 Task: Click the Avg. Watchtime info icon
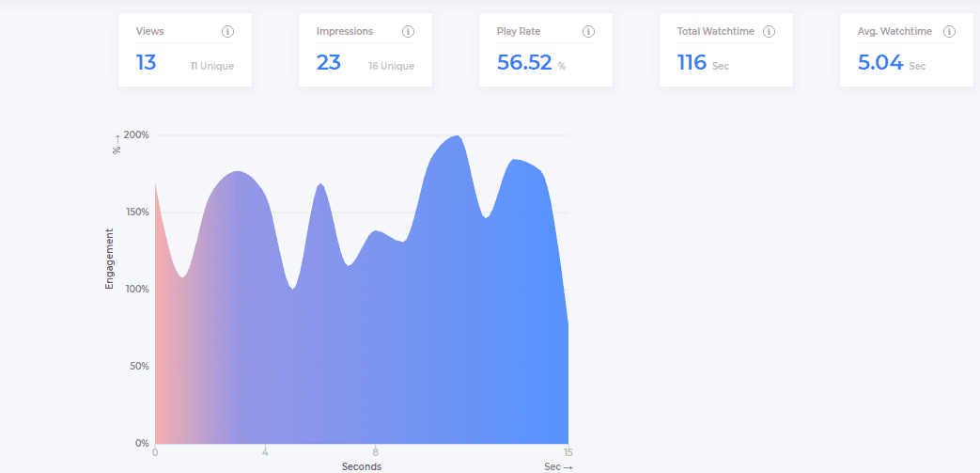[x=949, y=31]
